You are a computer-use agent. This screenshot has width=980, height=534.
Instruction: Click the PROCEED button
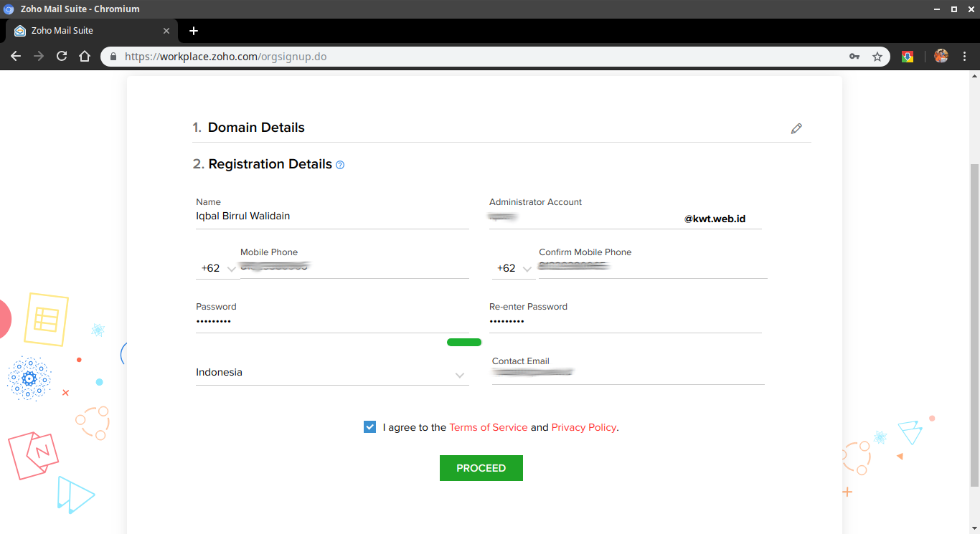[x=481, y=468]
